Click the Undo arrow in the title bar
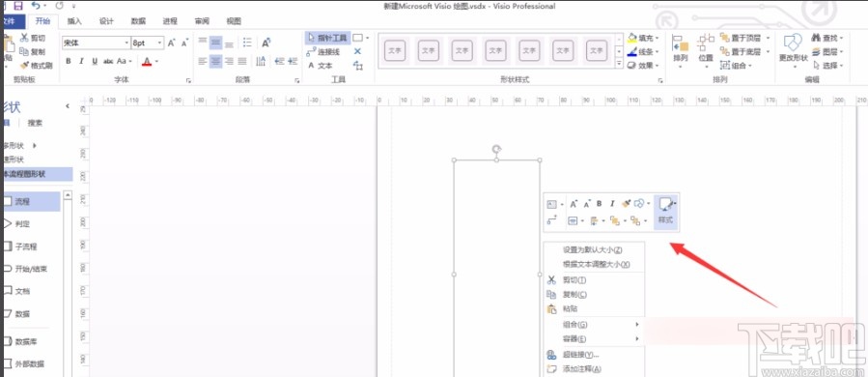This screenshot has width=868, height=377. (x=36, y=6)
